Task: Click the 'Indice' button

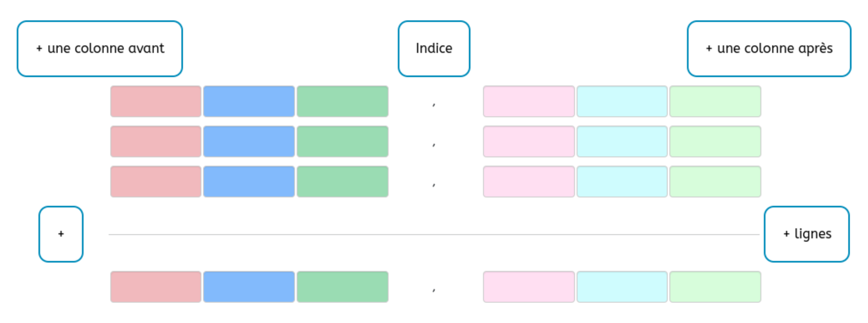Action: (434, 48)
